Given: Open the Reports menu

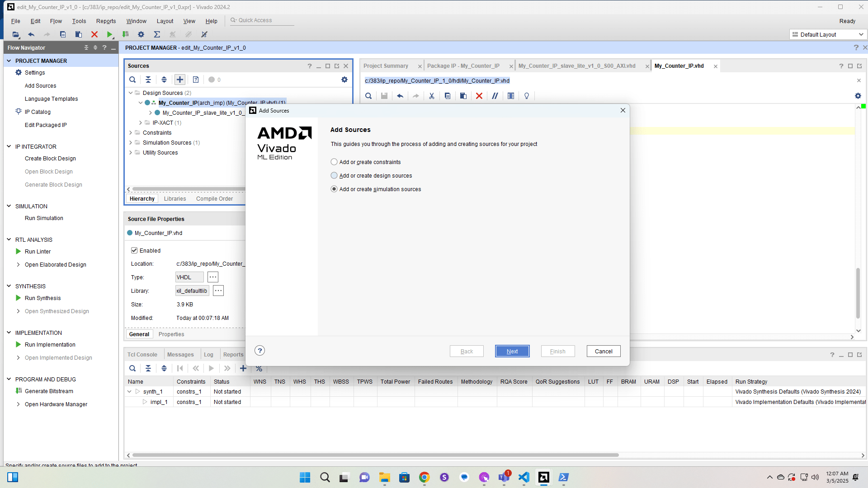Looking at the screenshot, I should [x=106, y=21].
